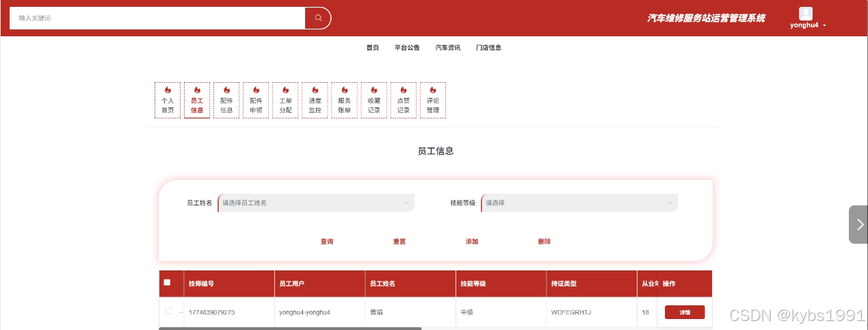Image resolution: width=868 pixels, height=330 pixels.
Task: Open the 汽车资讯 menu item
Action: click(448, 48)
